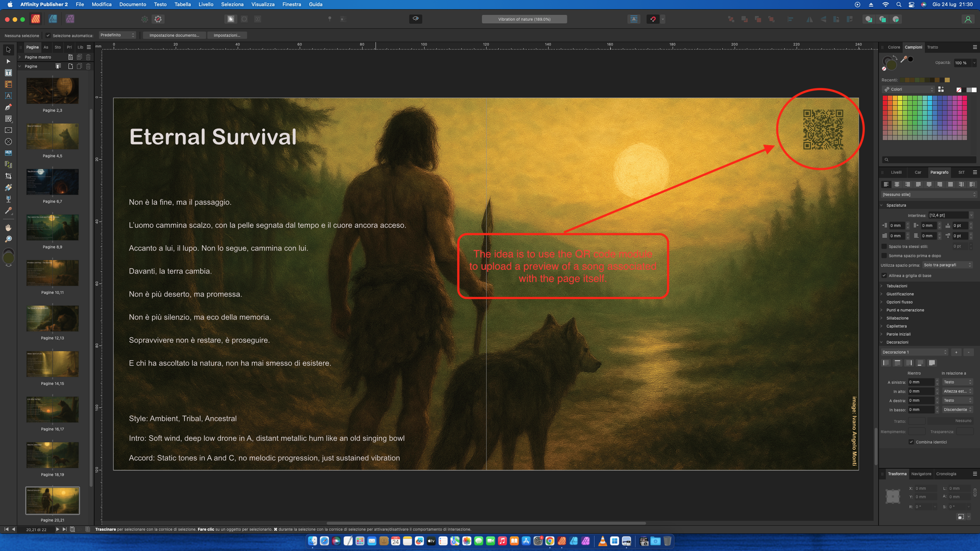This screenshot has height=551, width=980.
Task: Select the Node tool
Action: pos(8,61)
